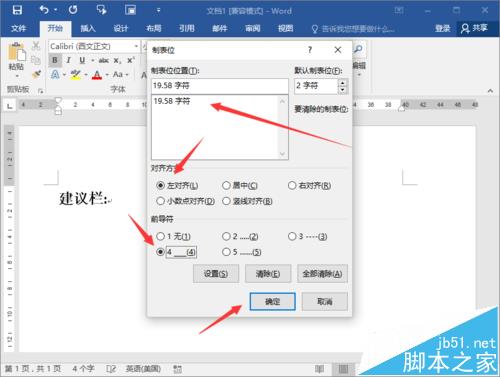The height and width of the screenshot is (377, 500).
Task: Click Change Case Aa button
Action: tap(118, 74)
